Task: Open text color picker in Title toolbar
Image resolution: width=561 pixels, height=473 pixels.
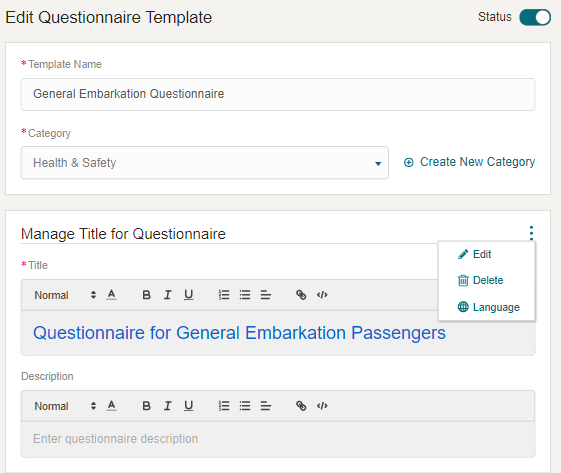Action: (112, 295)
